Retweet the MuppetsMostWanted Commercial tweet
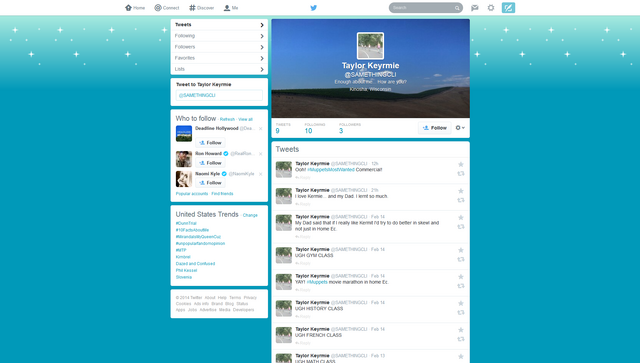This screenshot has height=363, width=640. tap(461, 174)
